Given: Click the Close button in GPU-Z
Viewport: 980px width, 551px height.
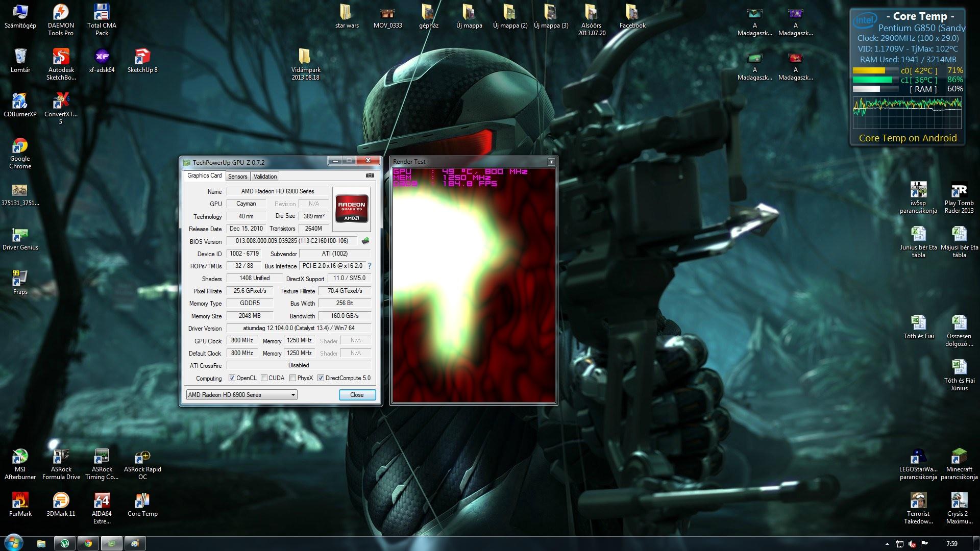Looking at the screenshot, I should click(357, 395).
